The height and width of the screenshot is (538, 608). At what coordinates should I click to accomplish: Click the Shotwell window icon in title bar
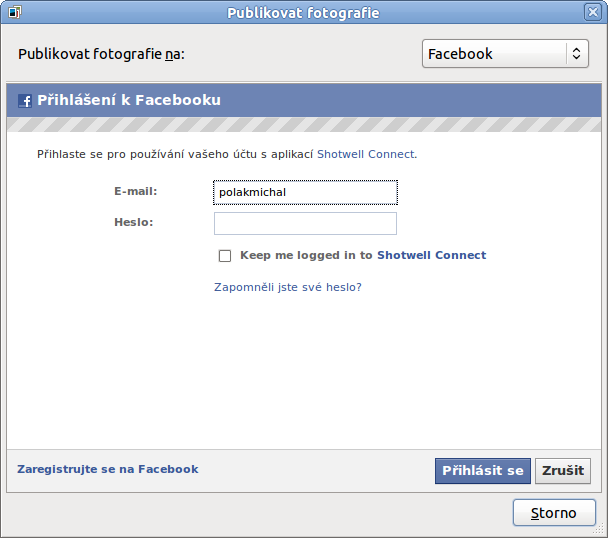pos(15,12)
